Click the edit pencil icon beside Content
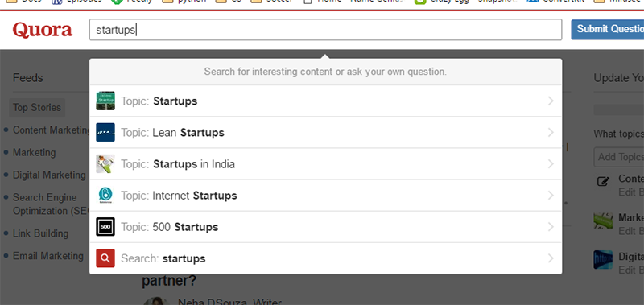Screen dimensions: 644x305 [603, 181]
